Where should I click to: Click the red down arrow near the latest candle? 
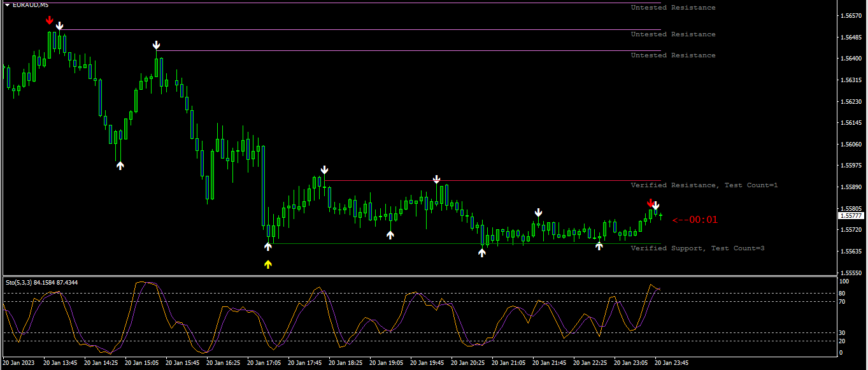[650, 203]
